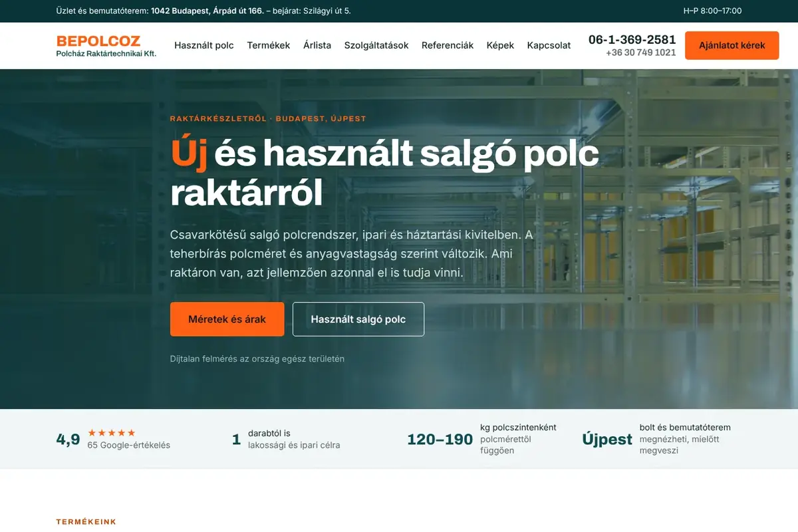
Task: Click the bejárat: Szilágyi út 5. text
Action: click(313, 11)
